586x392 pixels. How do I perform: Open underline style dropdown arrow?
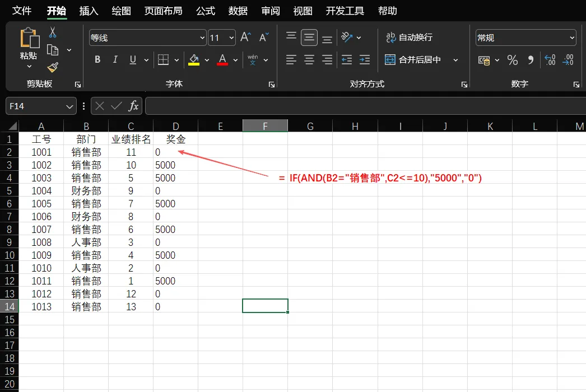[x=146, y=60]
